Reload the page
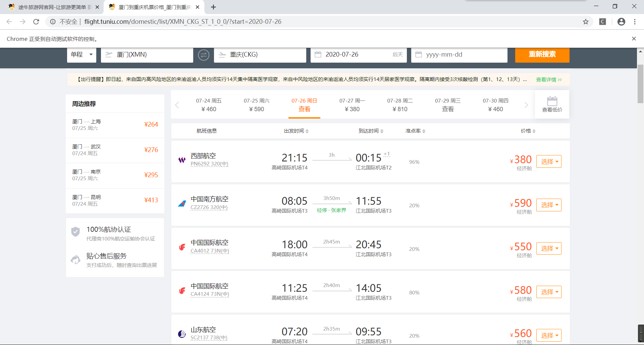This screenshot has height=345, width=644. [36, 22]
